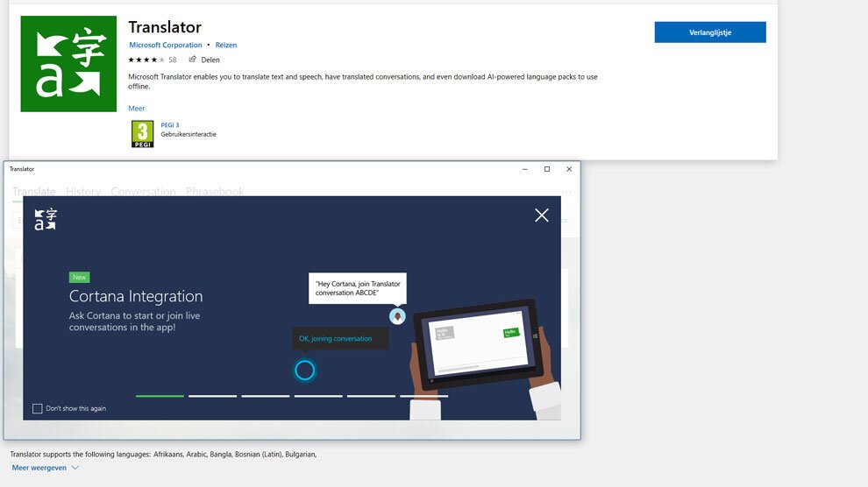The width and height of the screenshot is (868, 487).
Task: Click Gebruikersinteractie text
Action: pyautogui.click(x=189, y=134)
